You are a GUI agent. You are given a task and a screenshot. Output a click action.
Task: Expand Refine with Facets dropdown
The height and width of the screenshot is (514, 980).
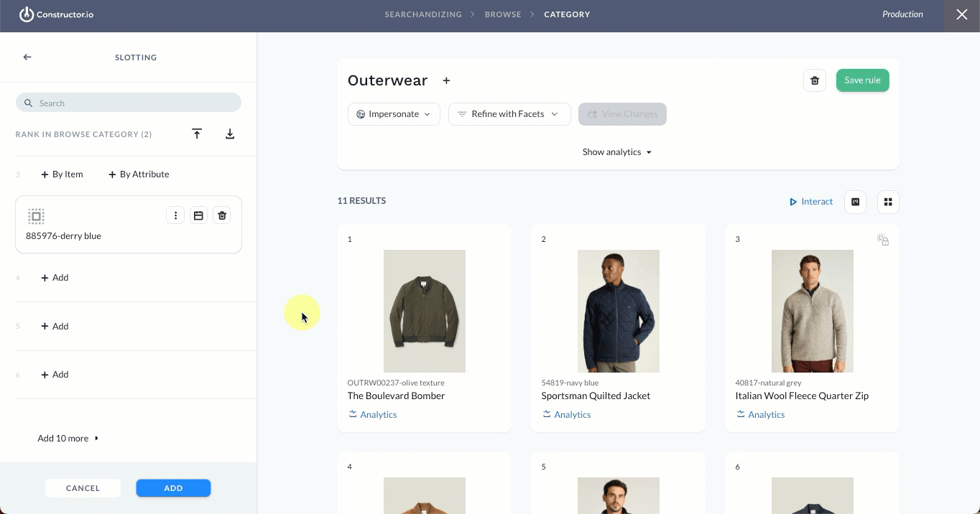click(x=509, y=114)
